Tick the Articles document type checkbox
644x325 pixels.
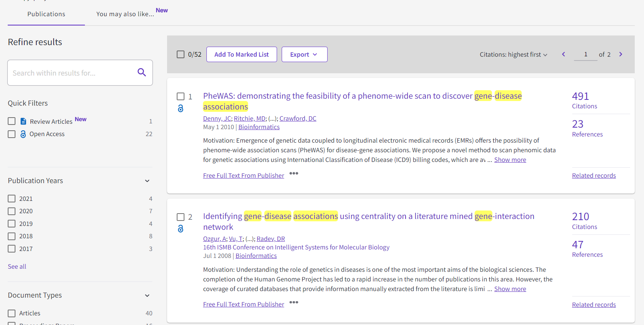[x=12, y=313]
